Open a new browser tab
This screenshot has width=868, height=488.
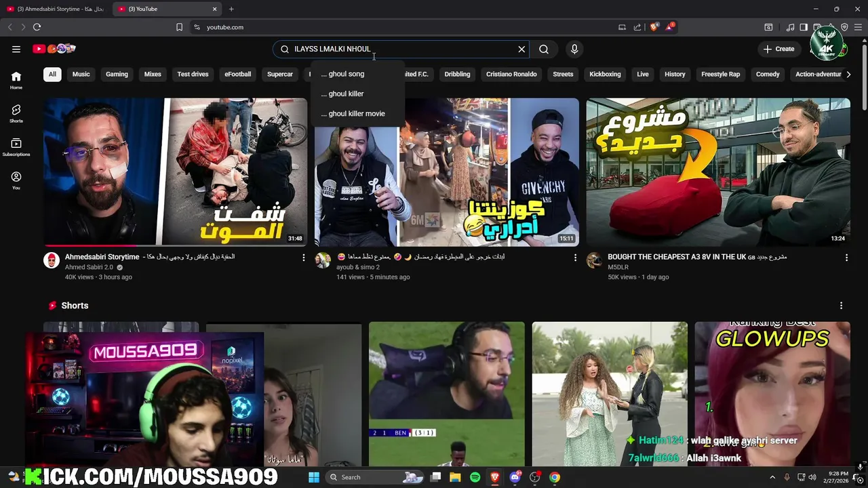pyautogui.click(x=231, y=9)
